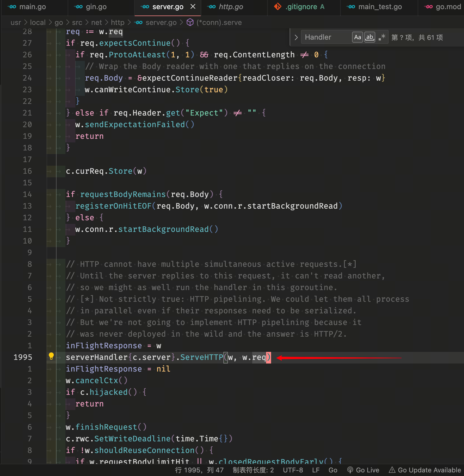The width and height of the screenshot is (464, 476).
Task: Click the serverHandler identifier on line 1995
Action: [x=97, y=357]
